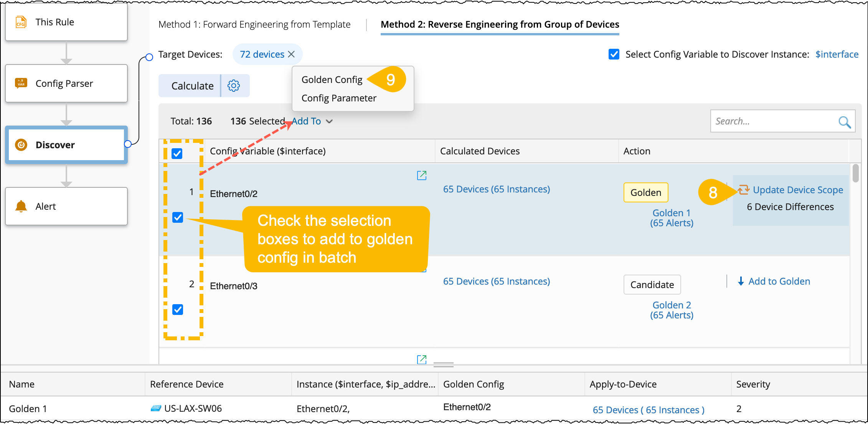Click the search magnifier icon
Screen dimensions: 868x424
[844, 122]
